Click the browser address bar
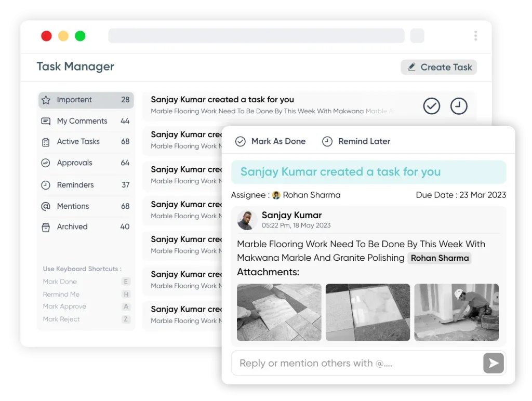The image size is (532, 401). click(256, 36)
